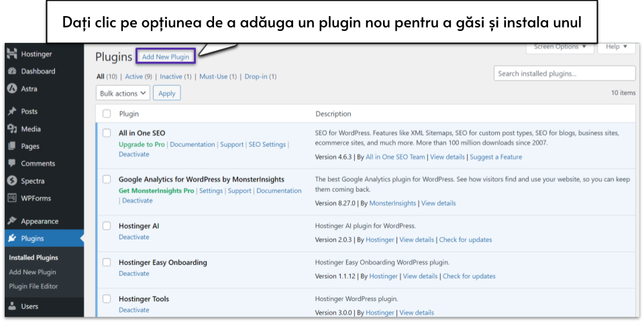Expand the Help dropdown tab
Viewport: 644px width, 322px height.
[616, 47]
